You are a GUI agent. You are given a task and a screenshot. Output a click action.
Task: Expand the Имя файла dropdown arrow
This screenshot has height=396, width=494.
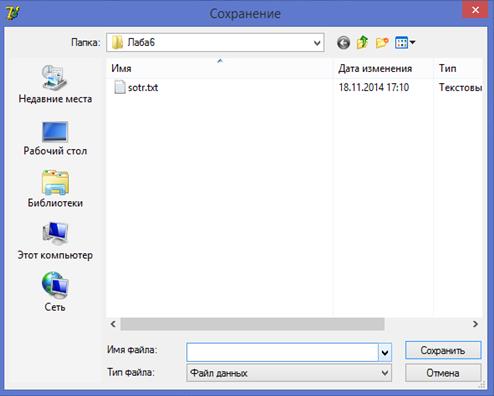click(x=385, y=352)
